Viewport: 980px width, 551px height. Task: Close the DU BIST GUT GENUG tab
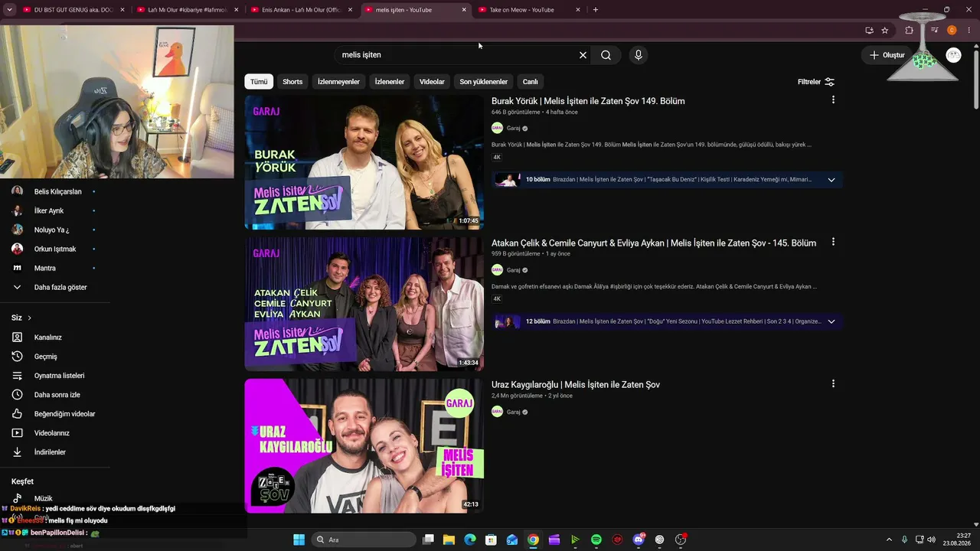pos(122,10)
